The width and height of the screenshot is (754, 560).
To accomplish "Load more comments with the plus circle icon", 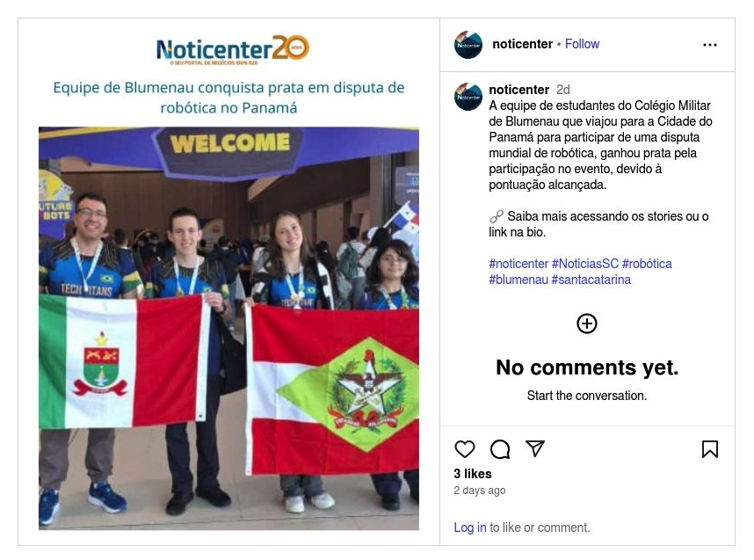I will coord(587,324).
